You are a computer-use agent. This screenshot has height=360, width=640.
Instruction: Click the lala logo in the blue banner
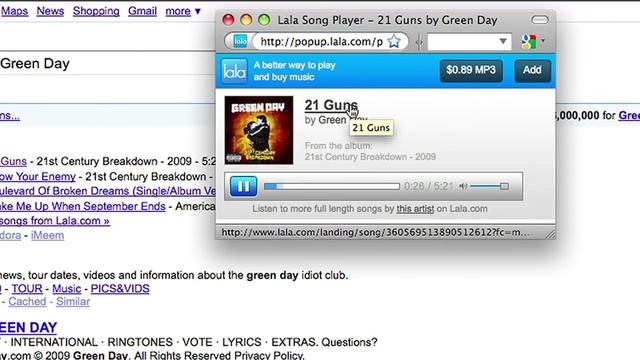(234, 71)
